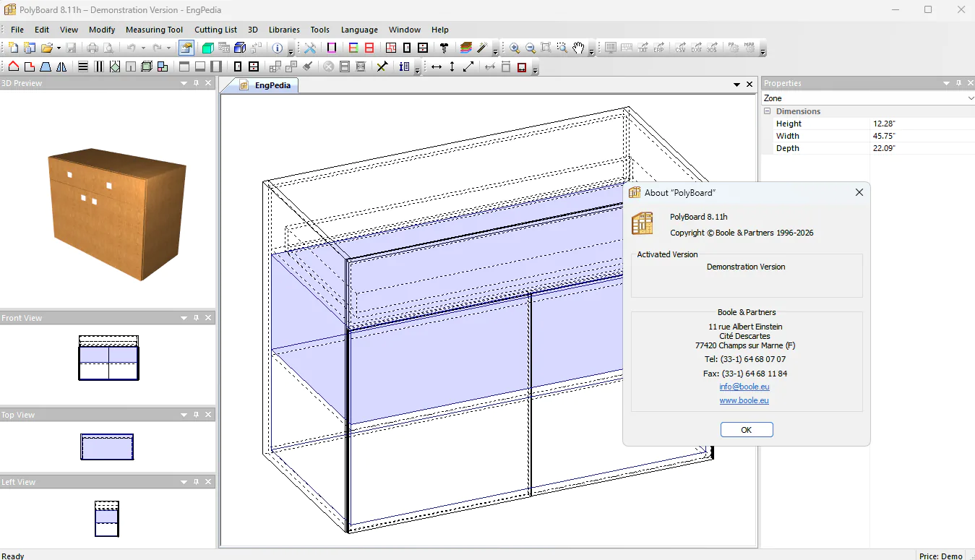This screenshot has width=975, height=560.
Task: Click OK in the About dialog
Action: [747, 430]
